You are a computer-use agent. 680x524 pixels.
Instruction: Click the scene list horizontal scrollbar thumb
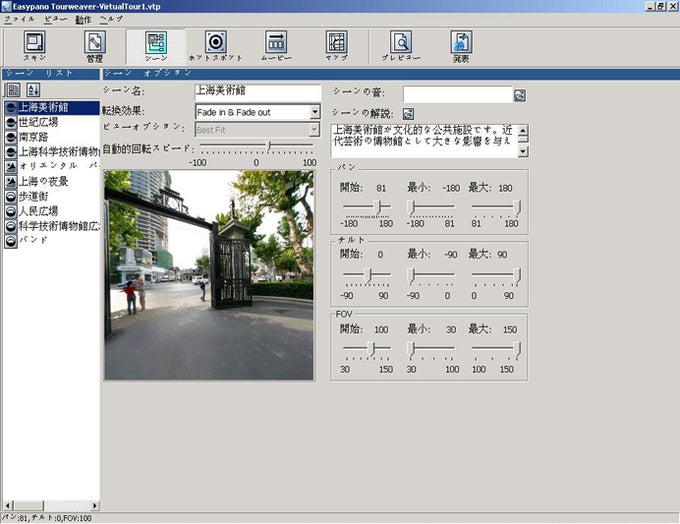pos(28,505)
